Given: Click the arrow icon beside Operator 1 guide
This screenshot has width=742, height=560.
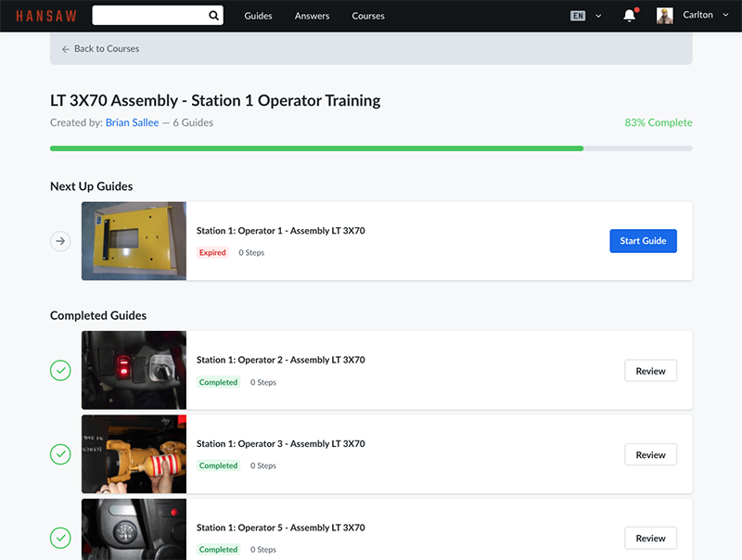Looking at the screenshot, I should coord(60,241).
